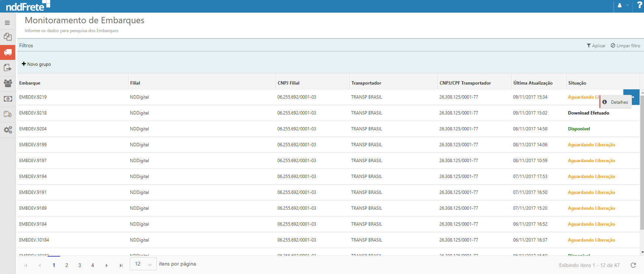Choose Detalhes from the popup menu
Screen dimensions: 644x274
click(616, 102)
